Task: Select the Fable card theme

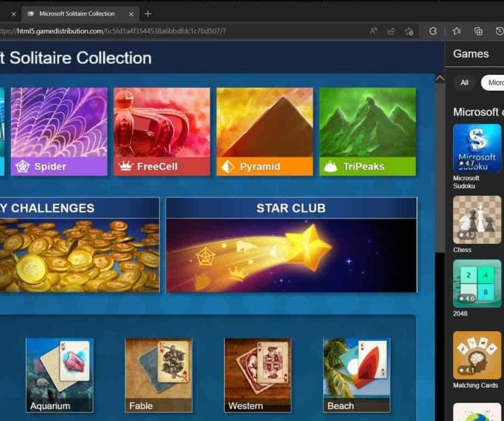Action: click(x=158, y=375)
